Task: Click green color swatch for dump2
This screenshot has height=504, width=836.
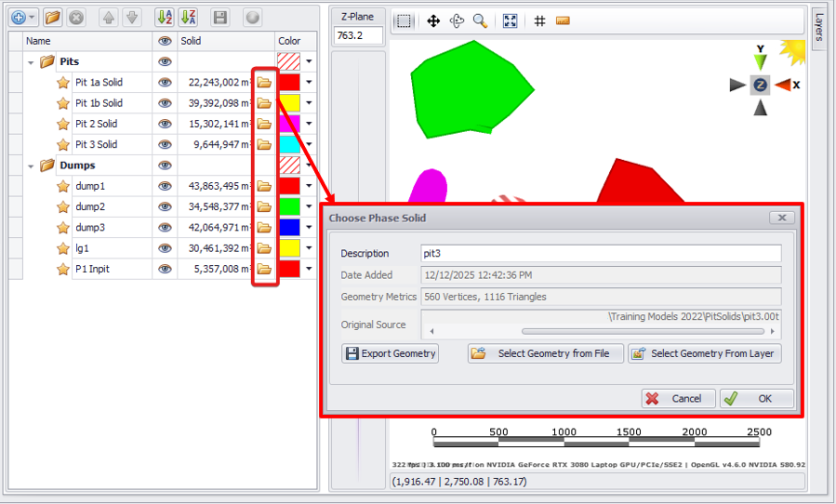Action: tap(289, 207)
